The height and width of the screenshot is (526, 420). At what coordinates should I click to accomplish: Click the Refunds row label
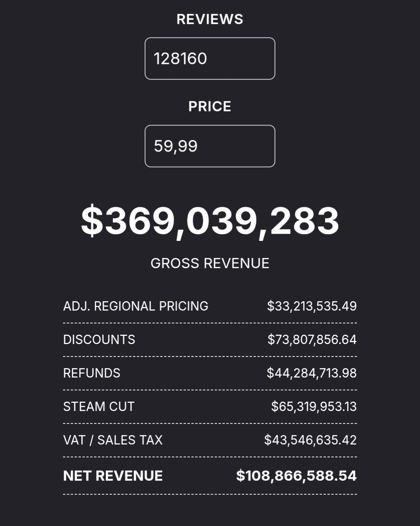[x=92, y=373]
